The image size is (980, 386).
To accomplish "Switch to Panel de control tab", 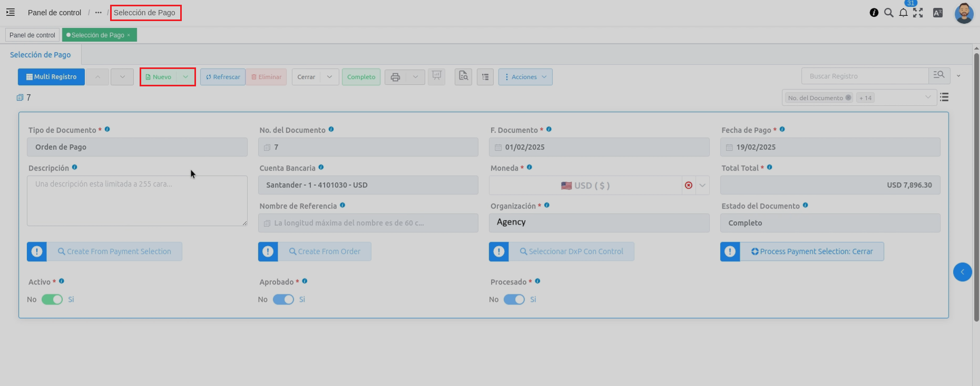I will click(x=32, y=35).
